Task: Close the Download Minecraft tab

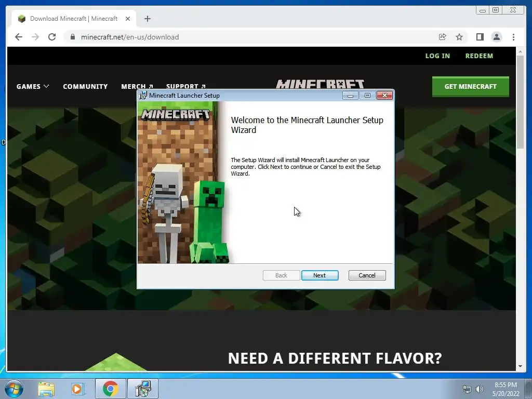Action: pyautogui.click(x=128, y=19)
